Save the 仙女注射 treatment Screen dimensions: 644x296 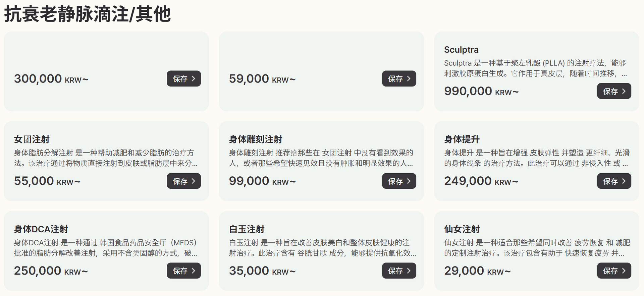(614, 271)
